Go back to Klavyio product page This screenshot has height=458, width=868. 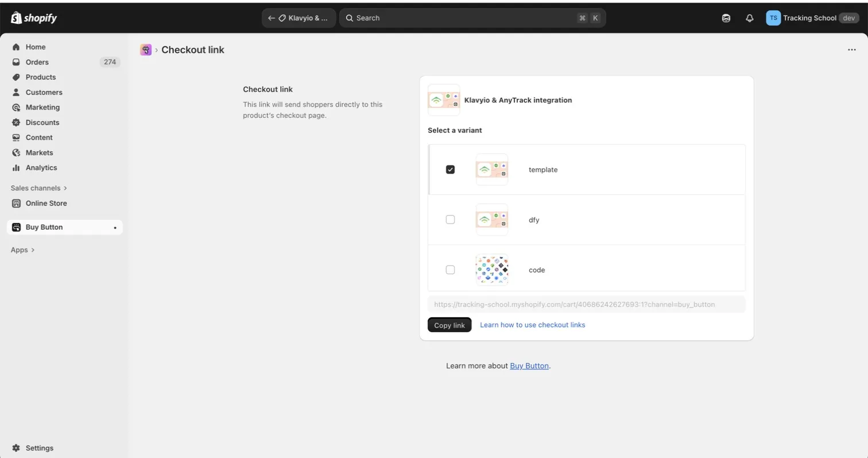click(x=299, y=18)
